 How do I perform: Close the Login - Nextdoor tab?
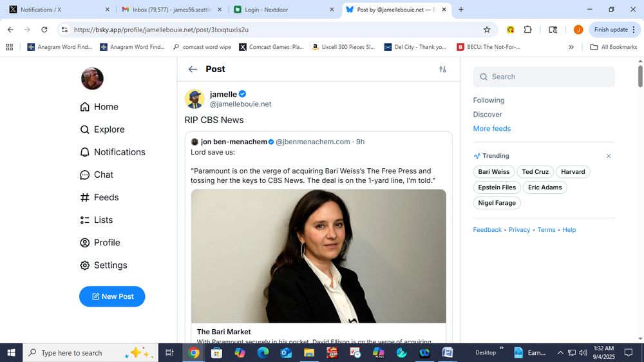(332, 10)
